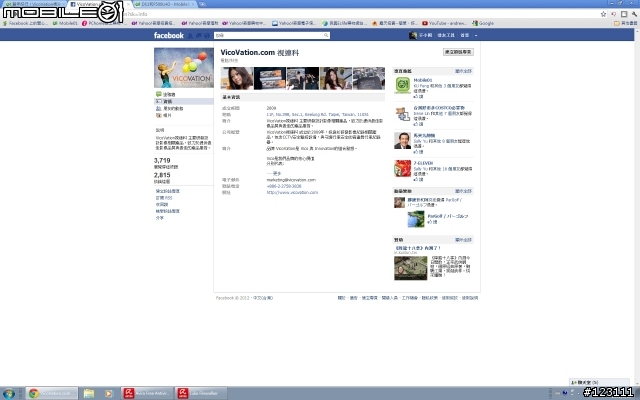Open the 聊天室 chat bar at bottom right

(599, 382)
